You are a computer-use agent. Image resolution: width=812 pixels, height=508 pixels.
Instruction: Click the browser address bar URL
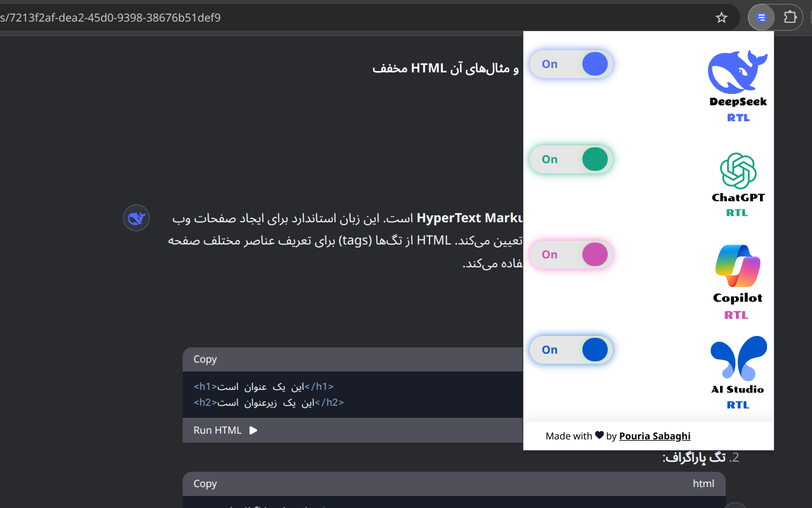[110, 17]
